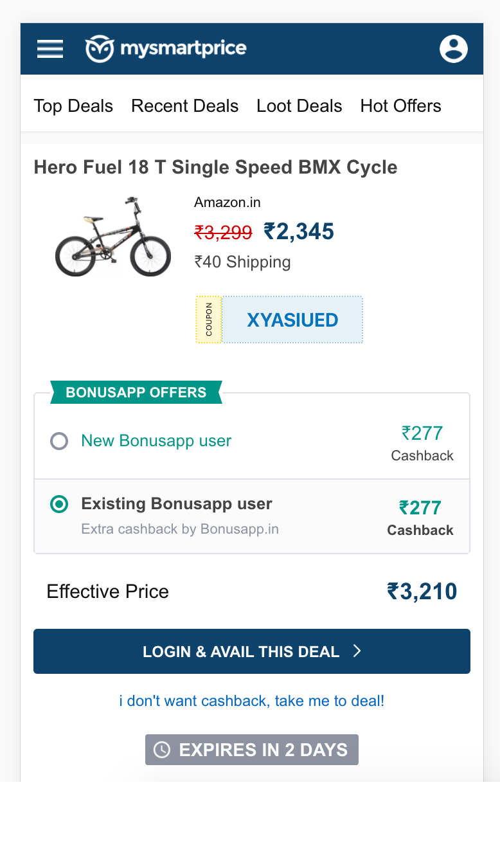
Task: Open the user profile icon
Action: pyautogui.click(x=453, y=49)
